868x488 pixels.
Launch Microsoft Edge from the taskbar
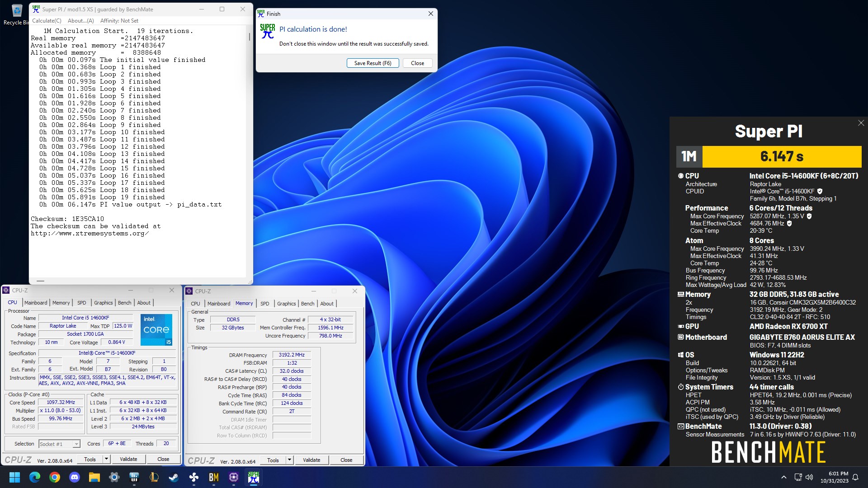click(35, 477)
